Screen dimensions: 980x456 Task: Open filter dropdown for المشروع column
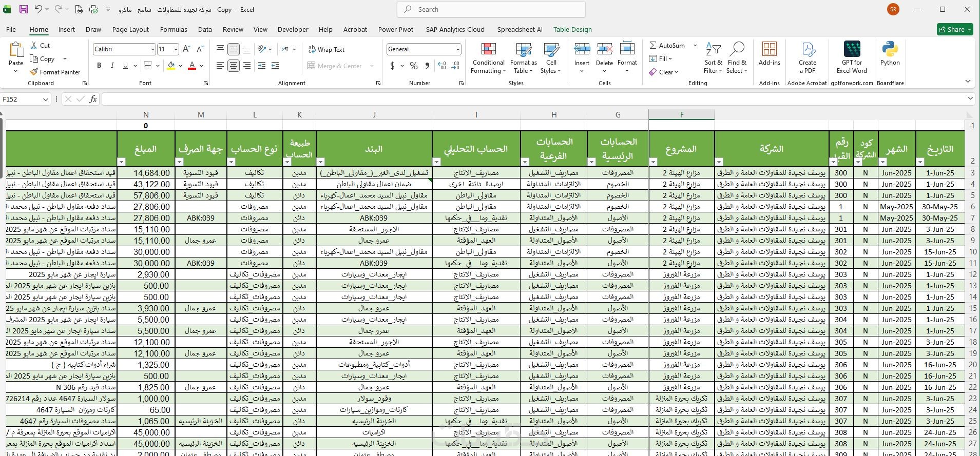tap(654, 162)
